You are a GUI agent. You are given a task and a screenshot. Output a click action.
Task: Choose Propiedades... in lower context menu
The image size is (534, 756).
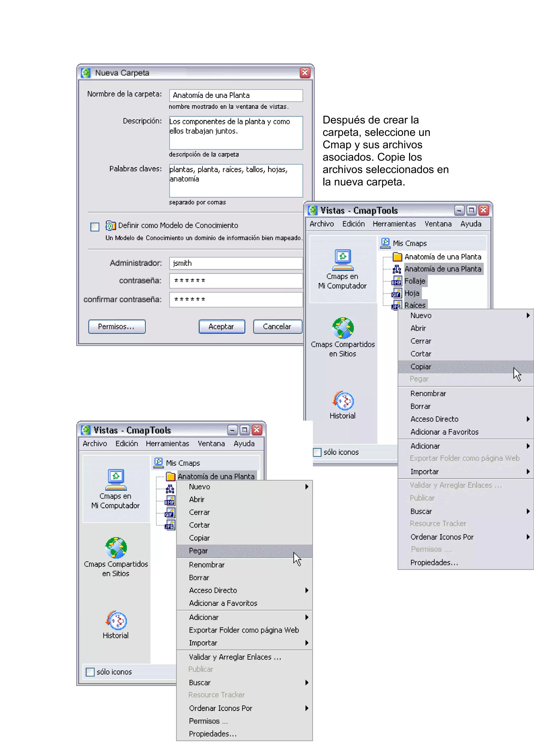point(245,734)
